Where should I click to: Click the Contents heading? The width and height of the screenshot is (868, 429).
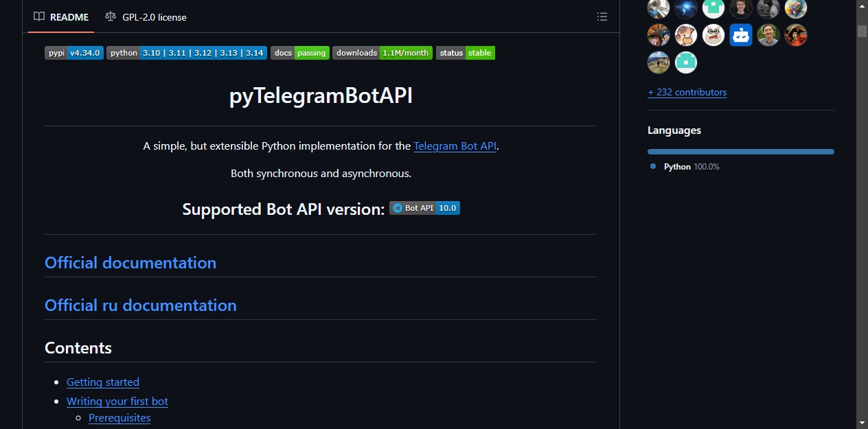pyautogui.click(x=78, y=348)
